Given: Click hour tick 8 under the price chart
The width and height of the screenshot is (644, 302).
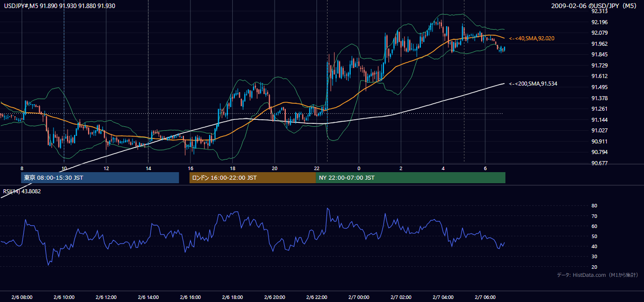Looking at the screenshot, I should (x=22, y=168).
